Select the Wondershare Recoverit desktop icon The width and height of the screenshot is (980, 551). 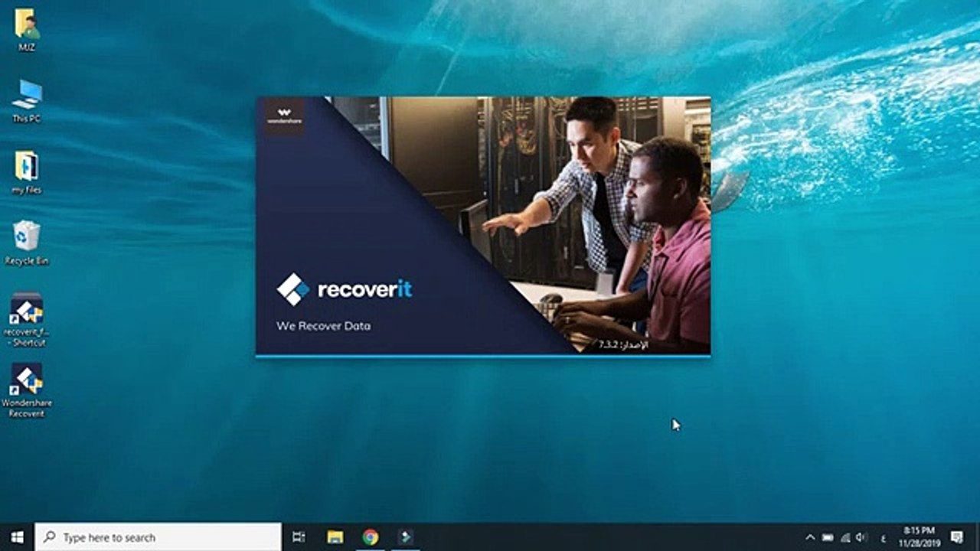(27, 390)
